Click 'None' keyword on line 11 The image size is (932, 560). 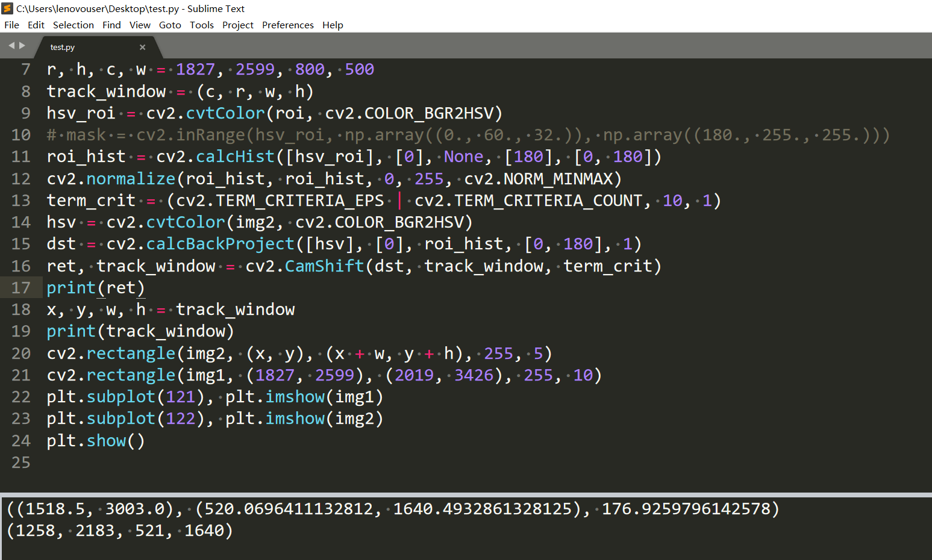pos(463,157)
